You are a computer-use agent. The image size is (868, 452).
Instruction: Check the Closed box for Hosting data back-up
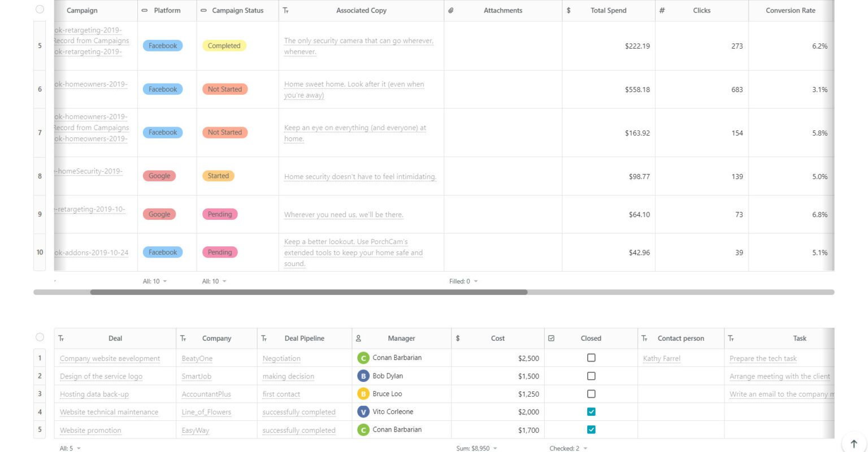pyautogui.click(x=591, y=394)
